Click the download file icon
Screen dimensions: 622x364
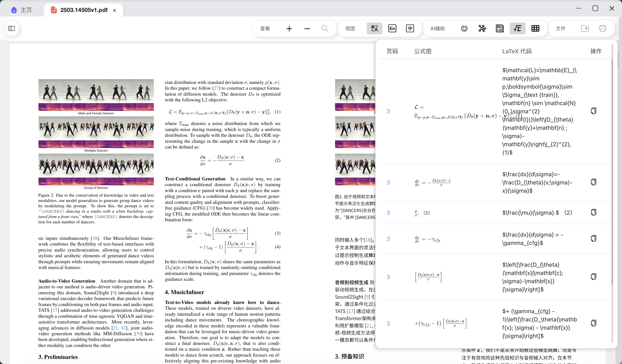[x=585, y=29]
